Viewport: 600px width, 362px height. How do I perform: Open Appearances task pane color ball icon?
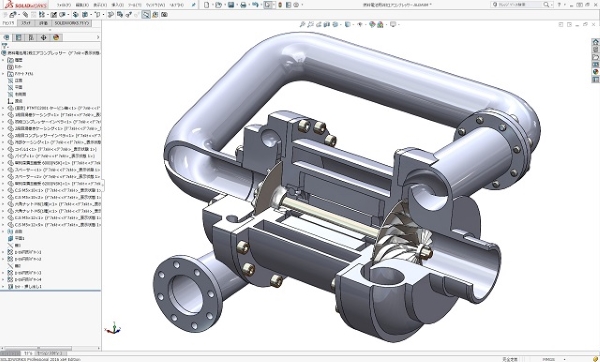pos(595,72)
